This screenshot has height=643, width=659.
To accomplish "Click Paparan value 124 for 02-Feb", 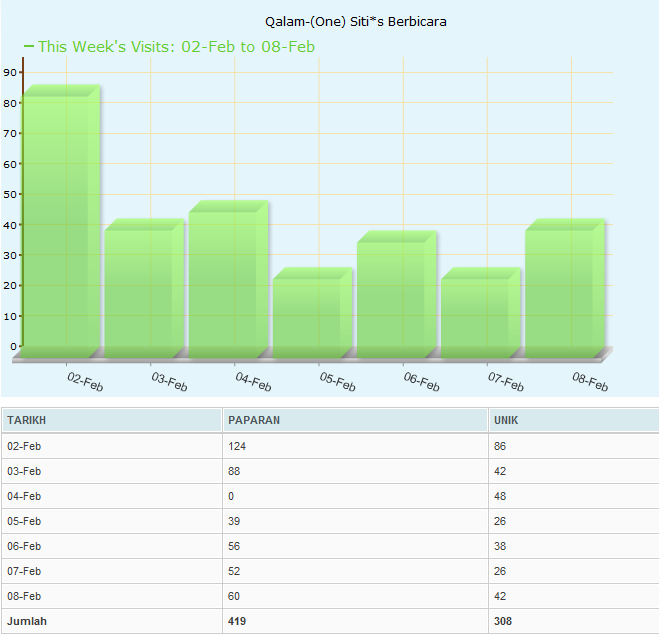I will coord(237,446).
